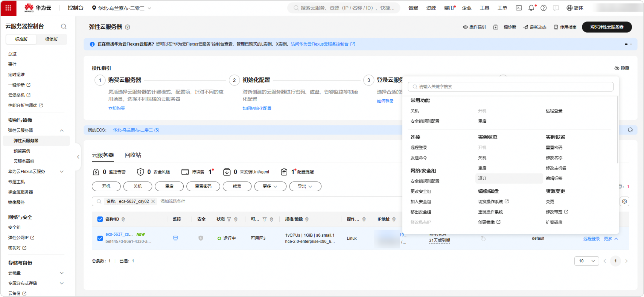This screenshot has height=297, width=644.
Task: Open the message feedback icon in top bar
Action: 556,8
